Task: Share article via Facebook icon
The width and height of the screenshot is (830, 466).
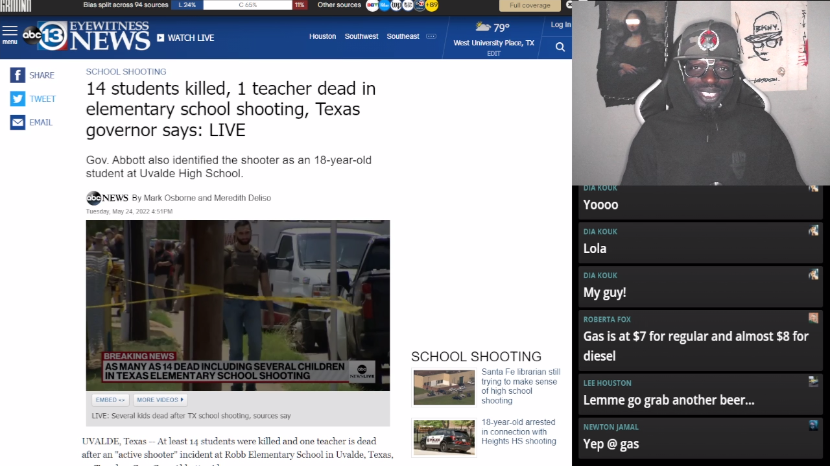Action: 18,75
